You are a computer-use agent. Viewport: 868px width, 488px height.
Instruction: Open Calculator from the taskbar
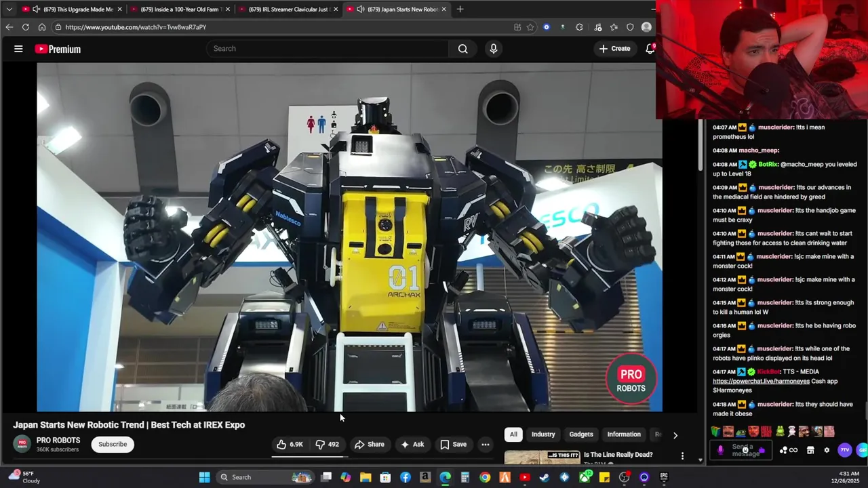[465, 477]
